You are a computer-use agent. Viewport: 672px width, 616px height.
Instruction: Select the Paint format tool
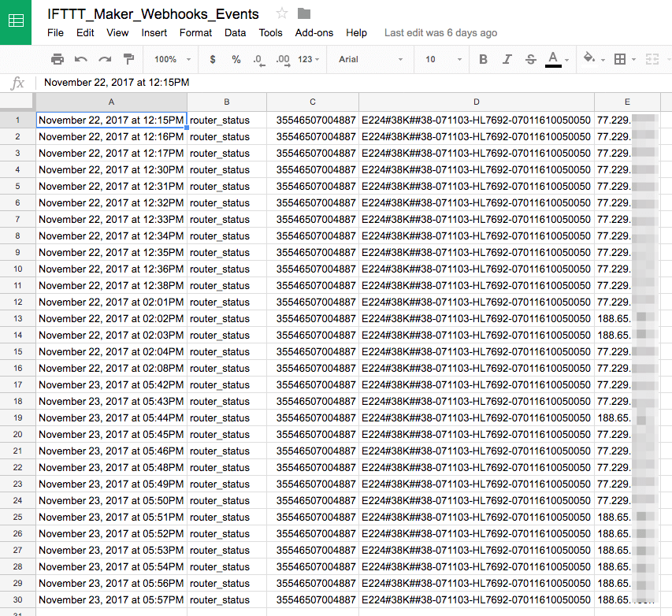pyautogui.click(x=128, y=59)
